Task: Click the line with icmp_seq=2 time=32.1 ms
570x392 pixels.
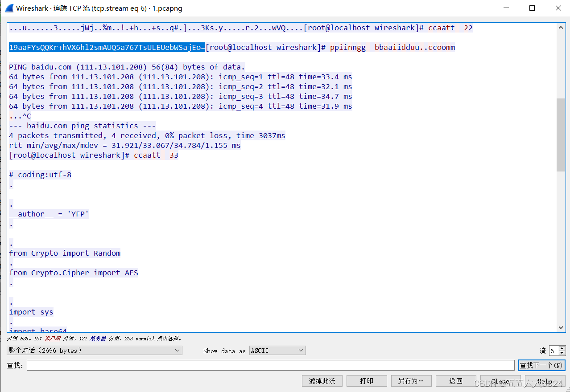Action: coord(181,86)
